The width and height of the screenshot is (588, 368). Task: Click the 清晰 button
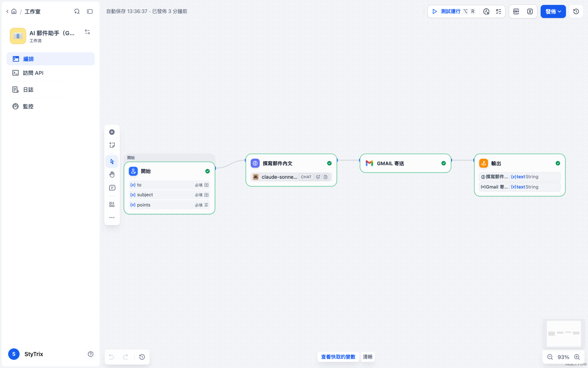367,357
